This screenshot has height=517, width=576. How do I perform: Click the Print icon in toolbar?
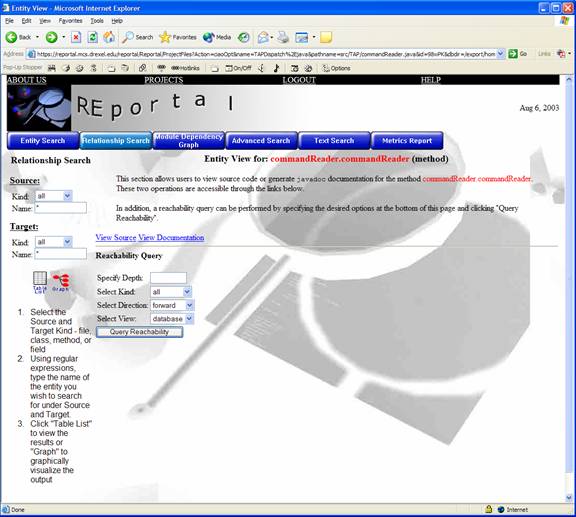click(x=283, y=37)
